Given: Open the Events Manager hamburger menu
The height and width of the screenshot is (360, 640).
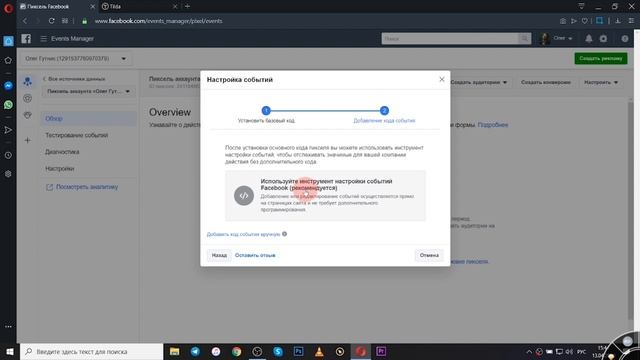Looking at the screenshot, I should click(44, 38).
